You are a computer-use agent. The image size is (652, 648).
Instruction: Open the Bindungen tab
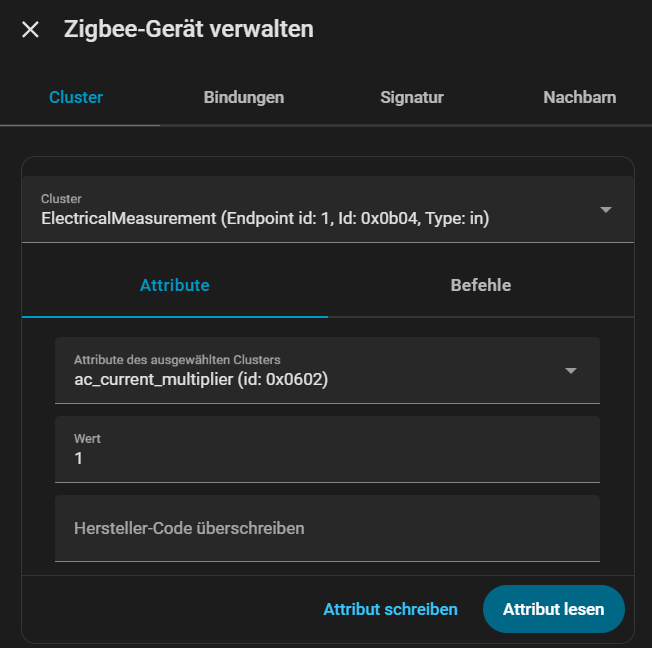point(243,98)
